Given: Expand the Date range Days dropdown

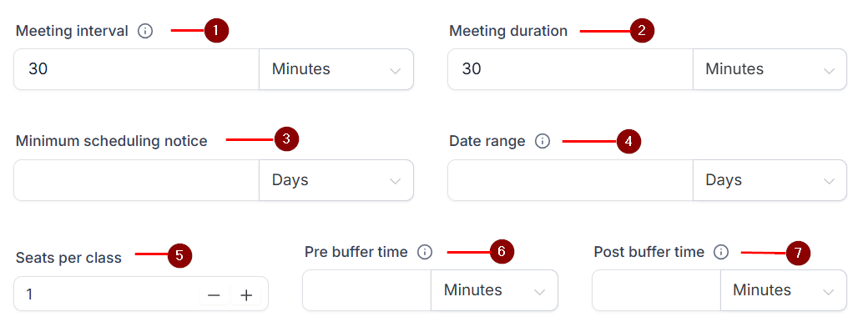Looking at the screenshot, I should coord(770,180).
